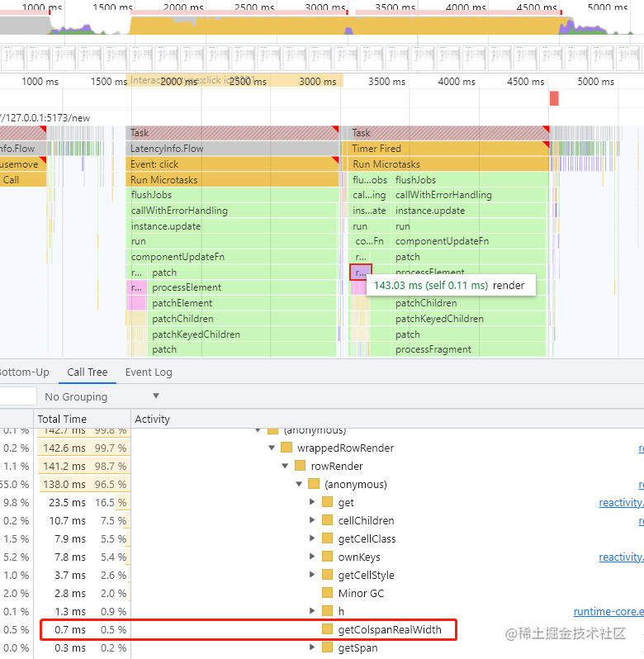
Task: Open the Bottom-Up tab
Action: pos(25,372)
